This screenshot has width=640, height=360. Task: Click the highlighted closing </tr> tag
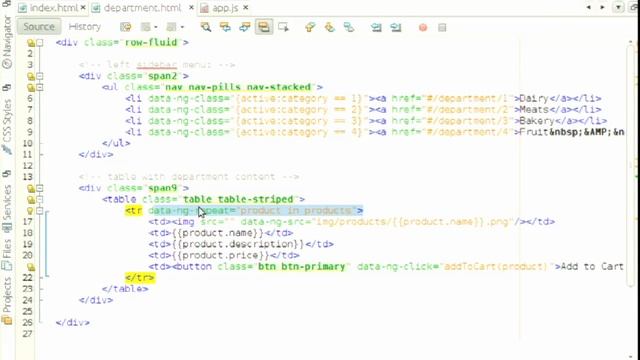pos(140,278)
